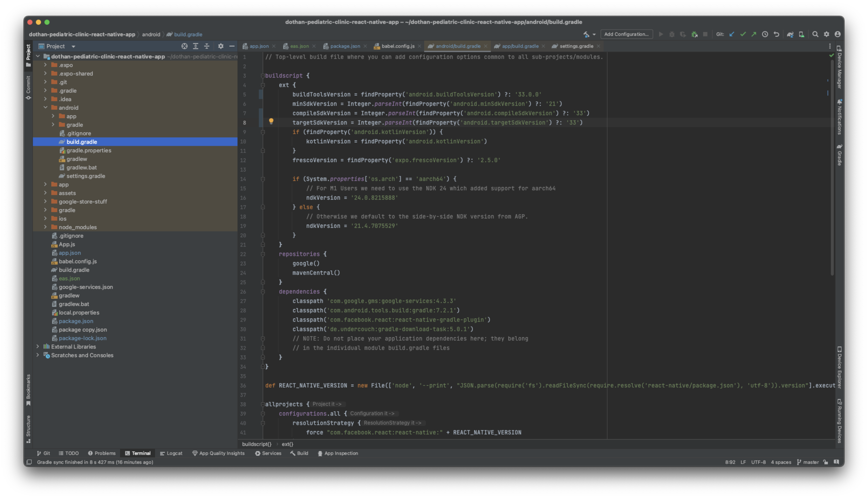
Task: Click Attach Debugger to Android Process icon
Action: 694,34
